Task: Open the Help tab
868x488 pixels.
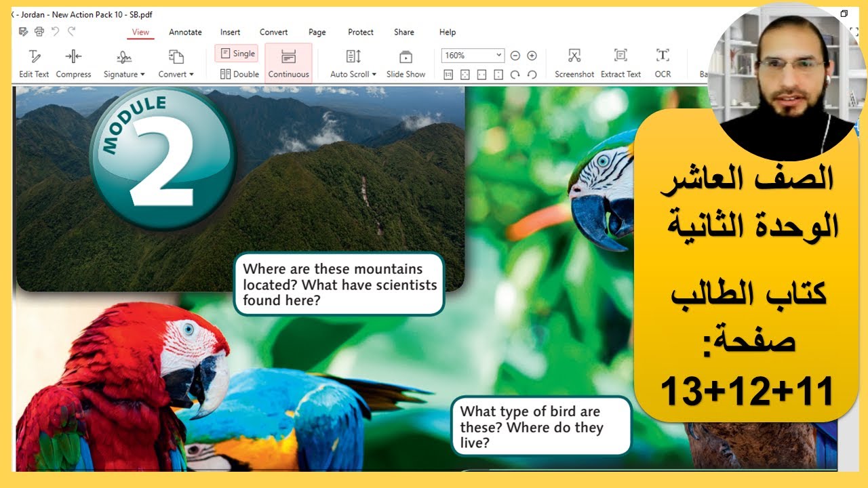Action: coord(448,32)
